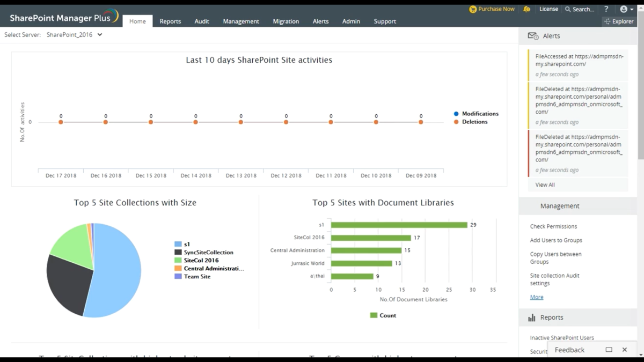644x362 pixels.
Task: Open the FileAccessed alert entry
Action: coord(578,65)
